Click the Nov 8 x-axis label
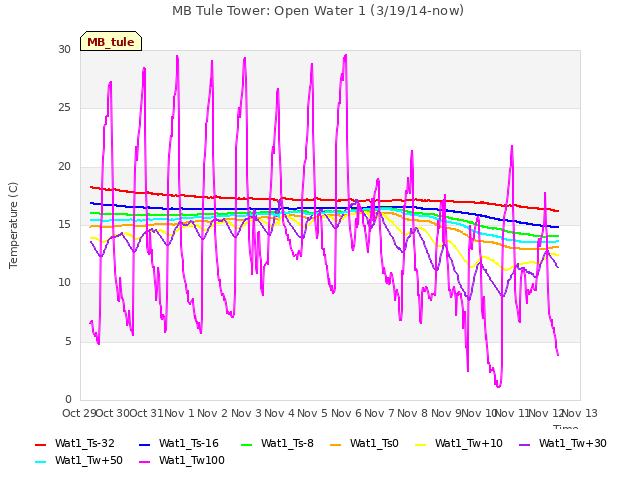 point(413,413)
